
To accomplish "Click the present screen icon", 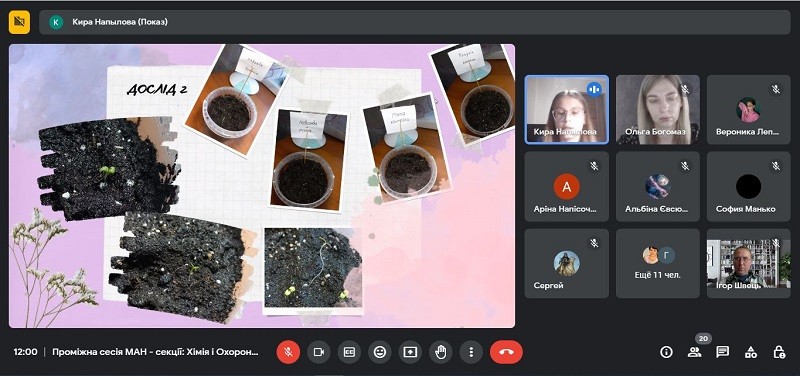I will (410, 352).
